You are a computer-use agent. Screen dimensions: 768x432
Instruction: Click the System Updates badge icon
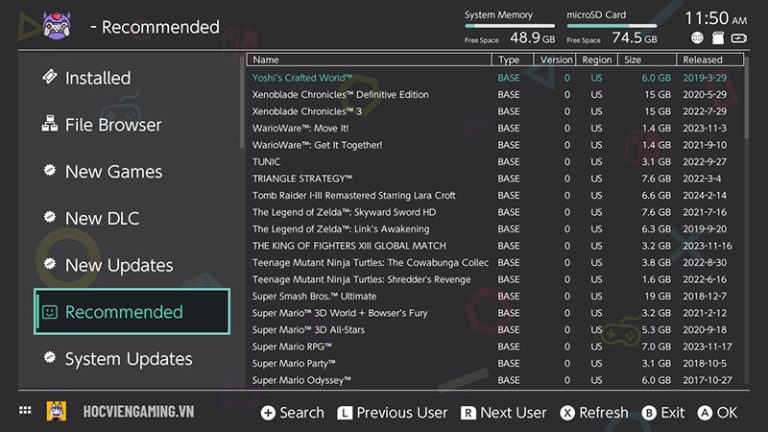coord(48,358)
